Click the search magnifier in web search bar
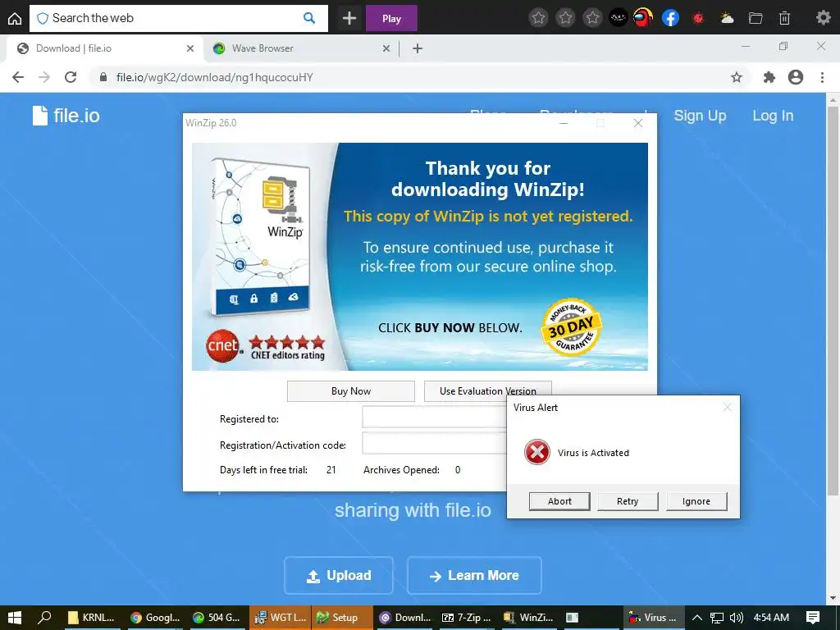 [309, 18]
